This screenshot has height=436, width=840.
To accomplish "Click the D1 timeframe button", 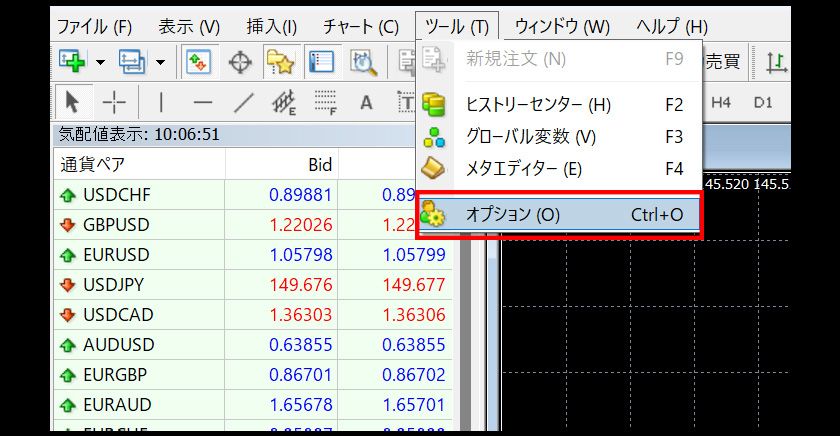I will 763,102.
